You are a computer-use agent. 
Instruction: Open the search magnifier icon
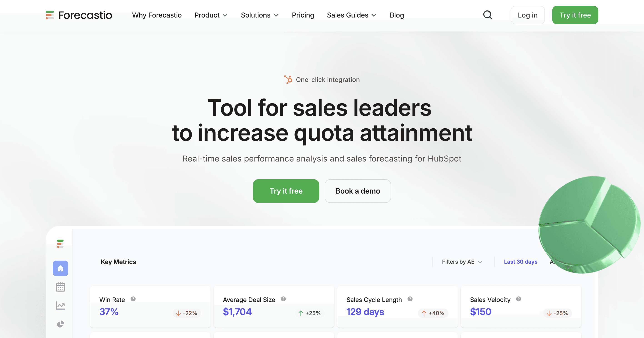pyautogui.click(x=487, y=15)
